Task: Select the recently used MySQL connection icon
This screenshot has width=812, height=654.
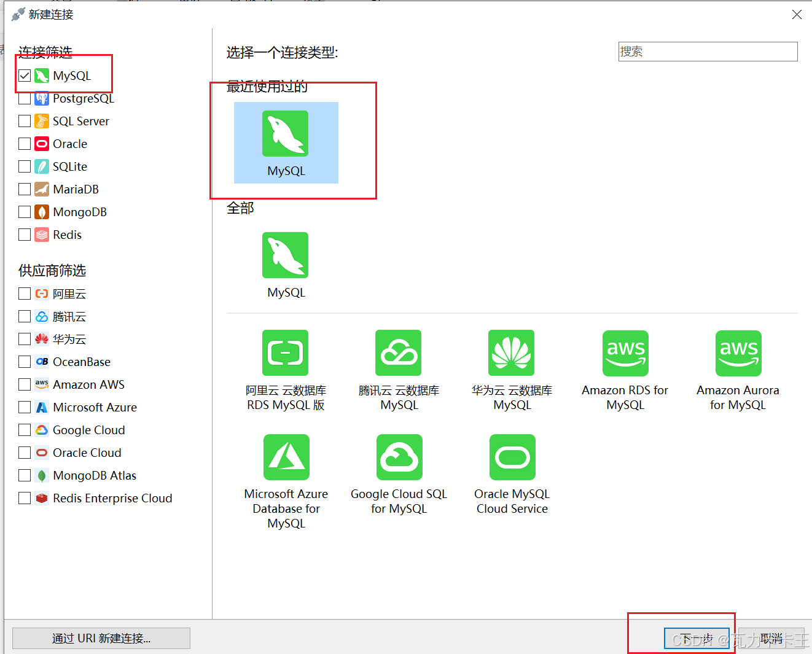Action: (285, 133)
